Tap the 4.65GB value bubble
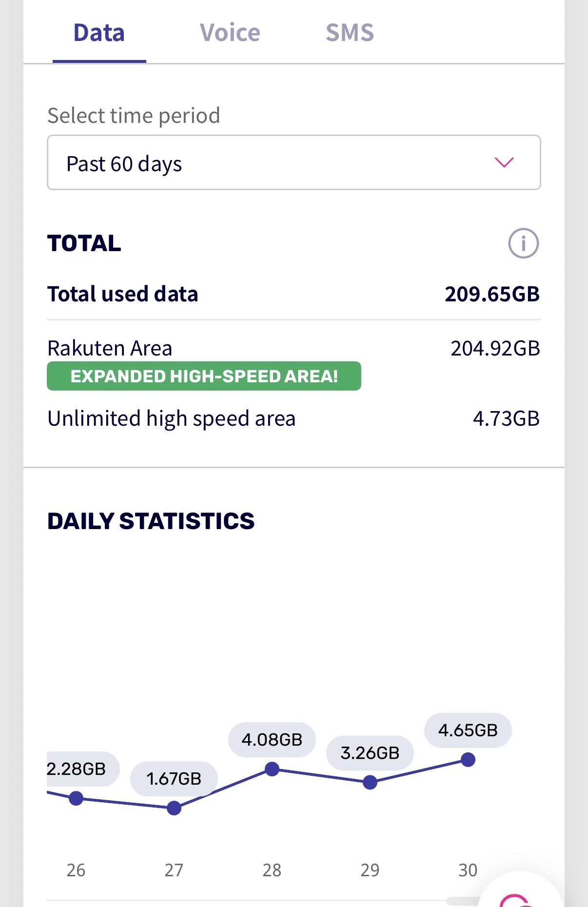The height and width of the screenshot is (907, 588). 468,730
